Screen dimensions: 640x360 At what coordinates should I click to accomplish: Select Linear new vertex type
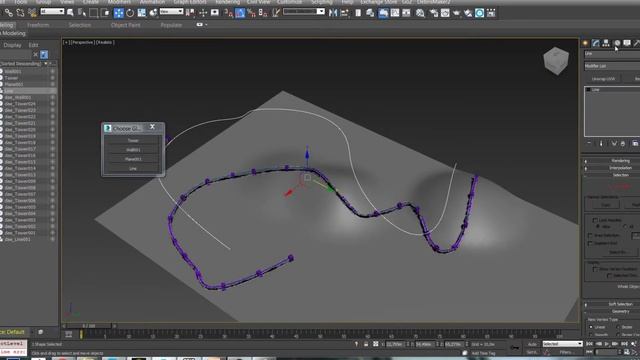(591, 327)
